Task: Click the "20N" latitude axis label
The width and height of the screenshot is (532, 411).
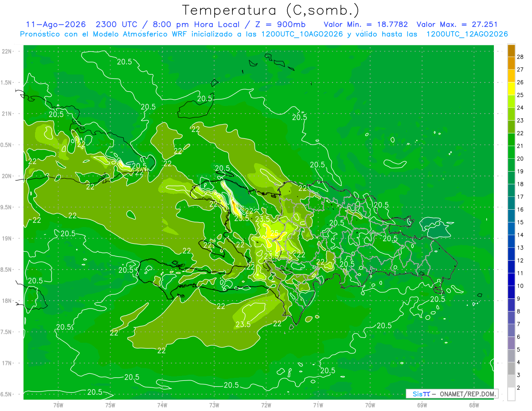Action: point(7,176)
